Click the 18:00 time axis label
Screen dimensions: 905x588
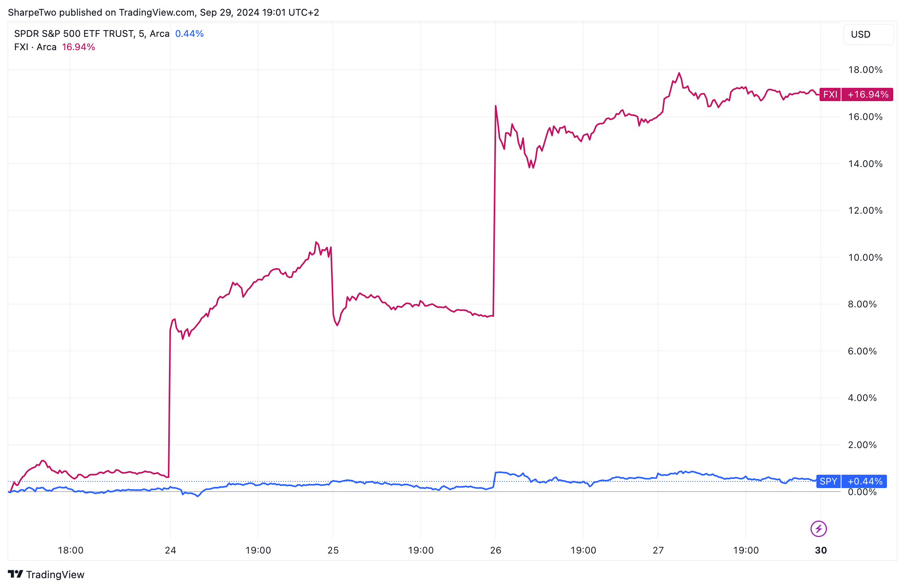point(71,550)
